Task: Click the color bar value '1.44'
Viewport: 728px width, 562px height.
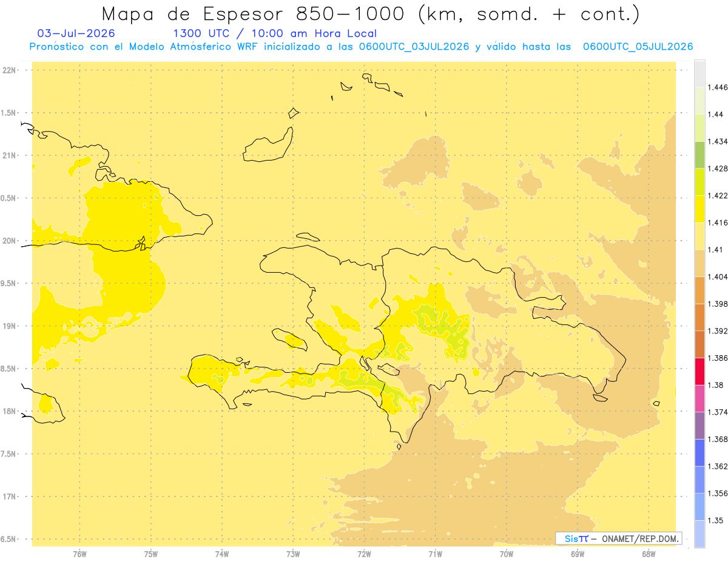Action: point(715,114)
